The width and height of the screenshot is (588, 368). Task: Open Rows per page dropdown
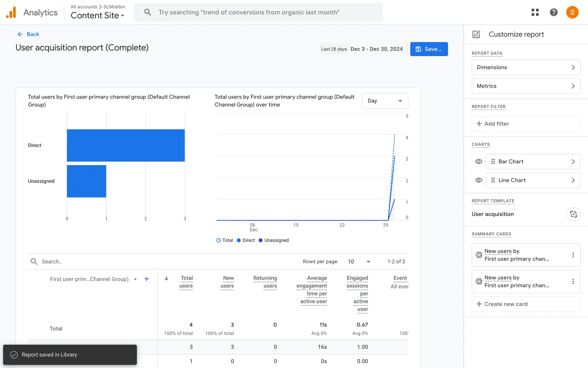[x=359, y=262]
